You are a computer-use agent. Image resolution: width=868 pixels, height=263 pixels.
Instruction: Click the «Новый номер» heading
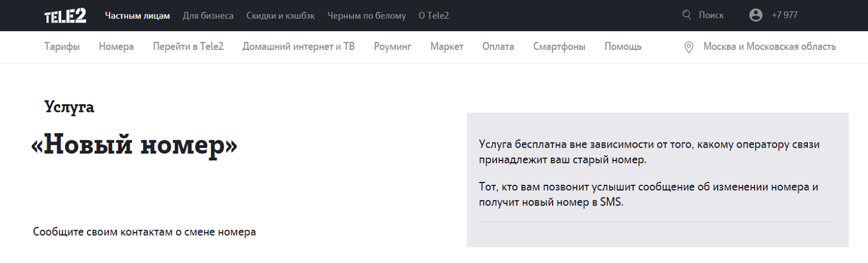tap(134, 146)
